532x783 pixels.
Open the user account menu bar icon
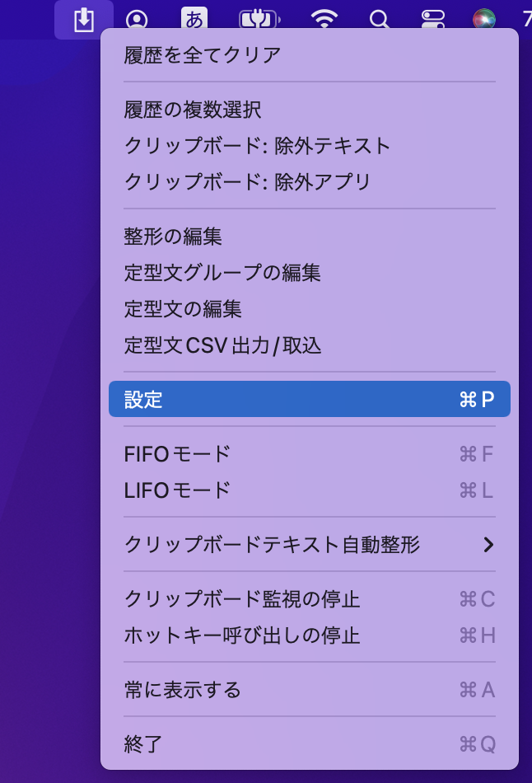pos(137,21)
